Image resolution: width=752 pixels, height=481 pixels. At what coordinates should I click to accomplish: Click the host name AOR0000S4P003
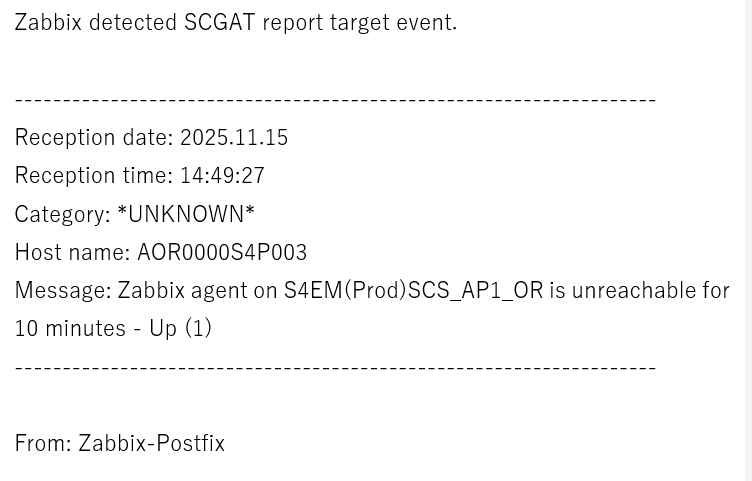tap(222, 252)
